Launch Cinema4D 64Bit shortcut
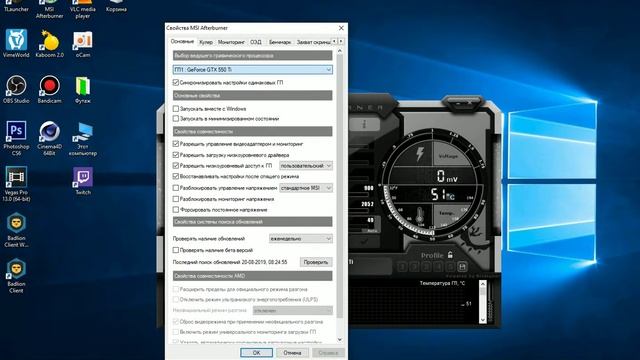 49,138
